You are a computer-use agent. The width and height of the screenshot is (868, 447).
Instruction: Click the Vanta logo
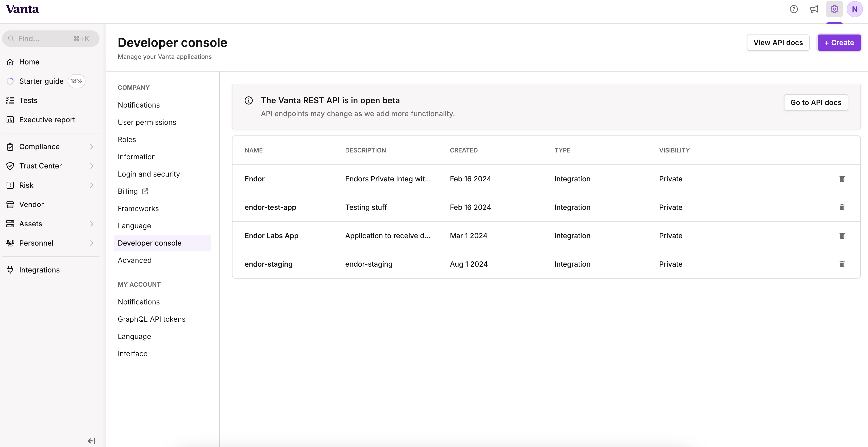pyautogui.click(x=22, y=9)
